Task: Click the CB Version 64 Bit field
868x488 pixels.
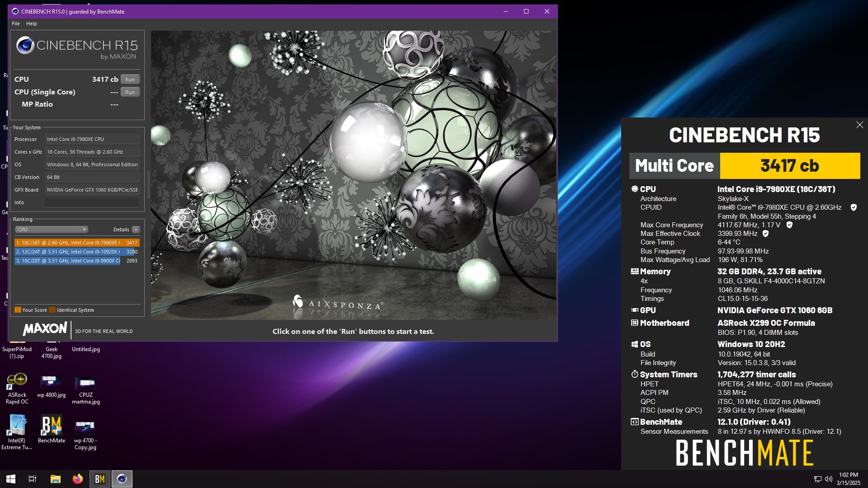Action: [x=92, y=177]
